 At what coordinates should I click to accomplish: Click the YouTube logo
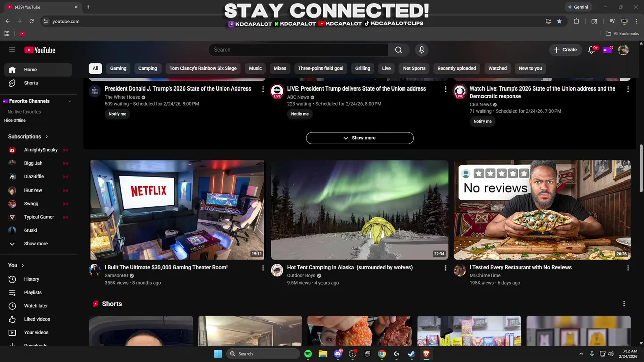40,50
